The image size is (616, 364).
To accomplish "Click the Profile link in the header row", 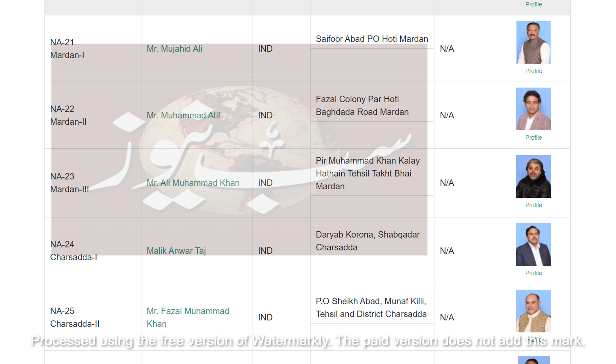I will coord(534,4).
